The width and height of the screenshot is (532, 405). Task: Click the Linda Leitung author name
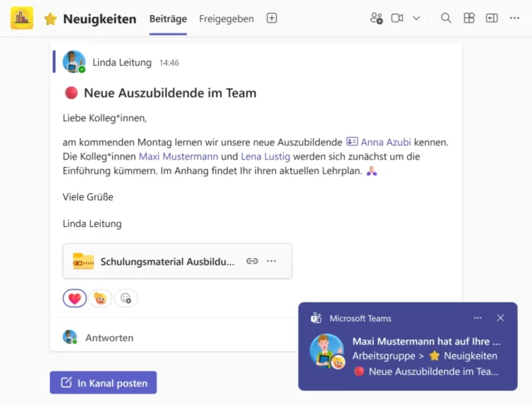pos(122,62)
